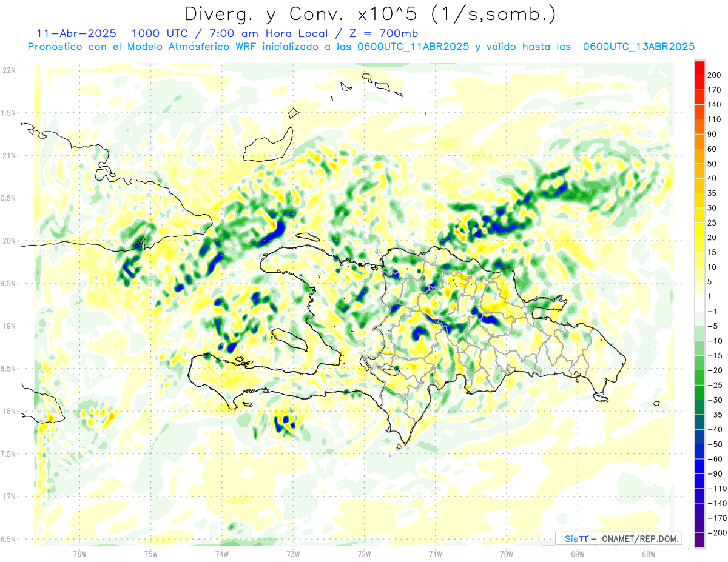This screenshot has width=728, height=562.
Task: Click the "6.5N" latitude axis label
Action: [x=9, y=539]
